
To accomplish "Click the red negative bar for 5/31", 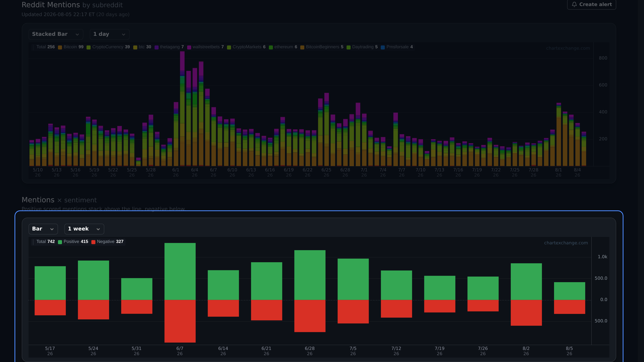I will coord(137,307).
